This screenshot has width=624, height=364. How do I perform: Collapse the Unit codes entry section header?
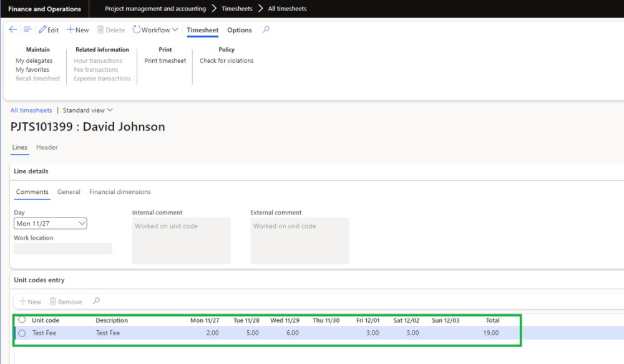[x=39, y=280]
